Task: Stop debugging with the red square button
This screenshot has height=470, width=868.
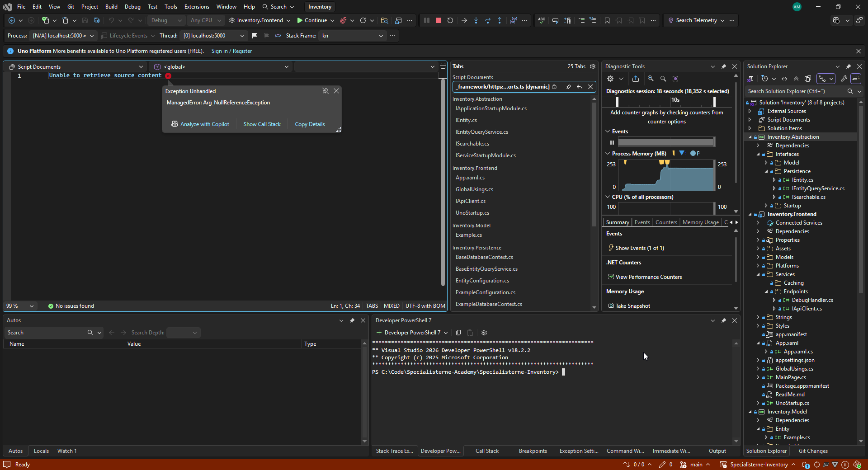Action: pos(438,20)
